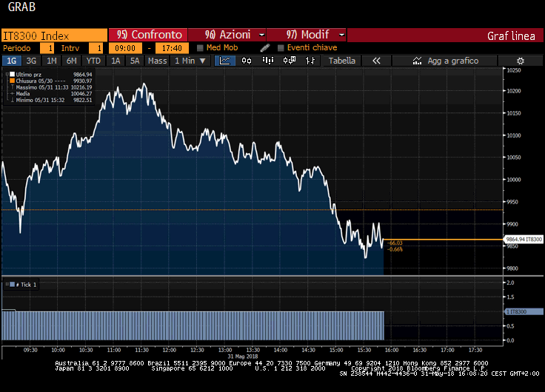Click the Tabella button
The height and width of the screenshot is (392, 545).
click(x=342, y=61)
